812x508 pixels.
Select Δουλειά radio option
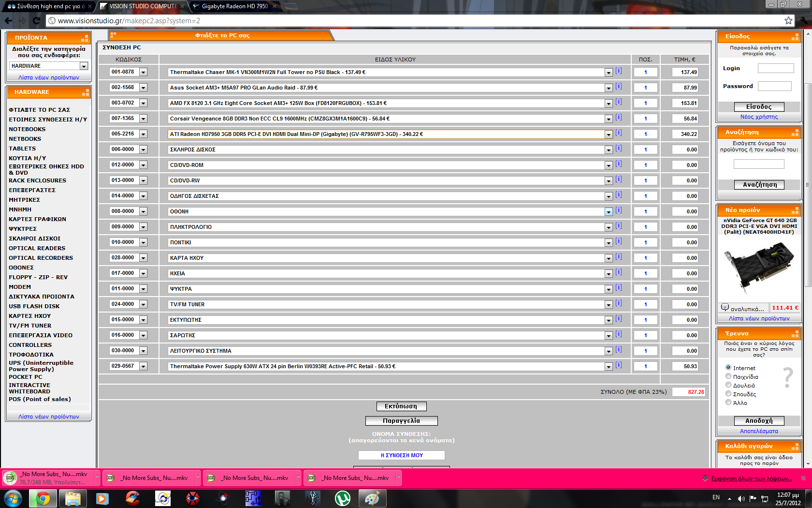pyautogui.click(x=728, y=385)
